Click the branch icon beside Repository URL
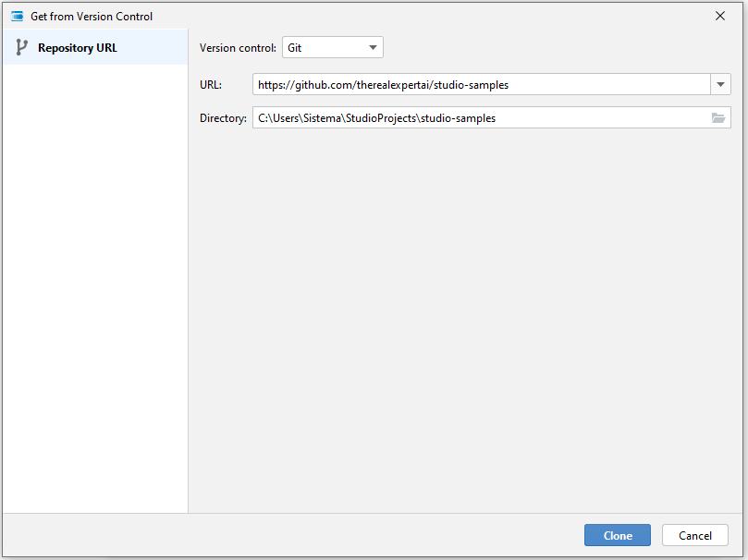Image resolution: width=748 pixels, height=560 pixels. pyautogui.click(x=22, y=48)
